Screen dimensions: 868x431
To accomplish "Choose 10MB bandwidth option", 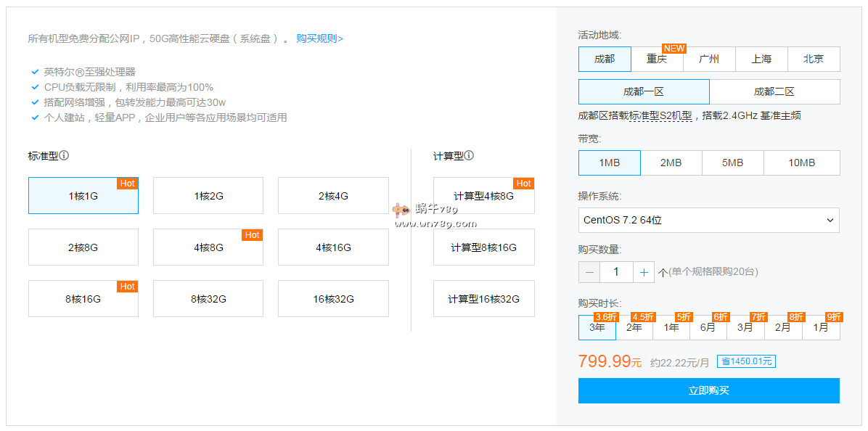I will coord(801,163).
